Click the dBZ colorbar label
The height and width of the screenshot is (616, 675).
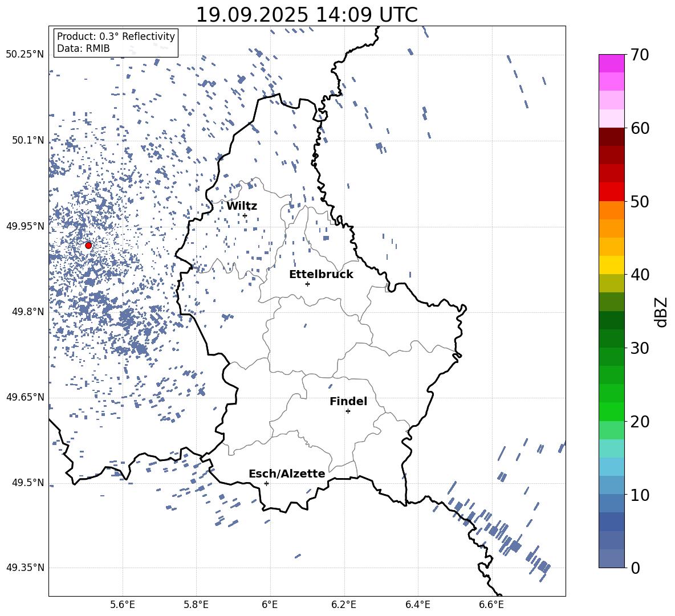(662, 312)
